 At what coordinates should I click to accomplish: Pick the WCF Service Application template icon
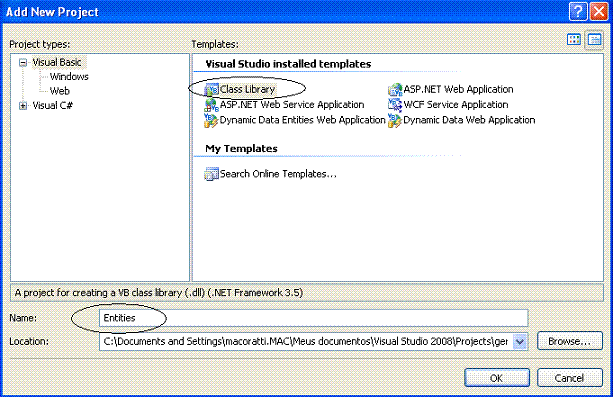(395, 105)
